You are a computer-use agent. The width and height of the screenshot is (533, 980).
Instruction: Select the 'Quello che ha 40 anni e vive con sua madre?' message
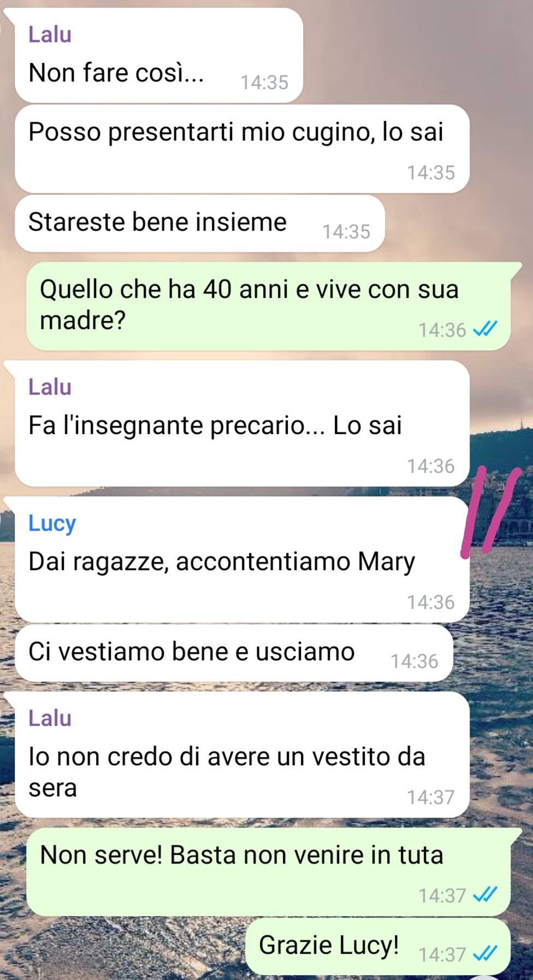pyautogui.click(x=269, y=306)
